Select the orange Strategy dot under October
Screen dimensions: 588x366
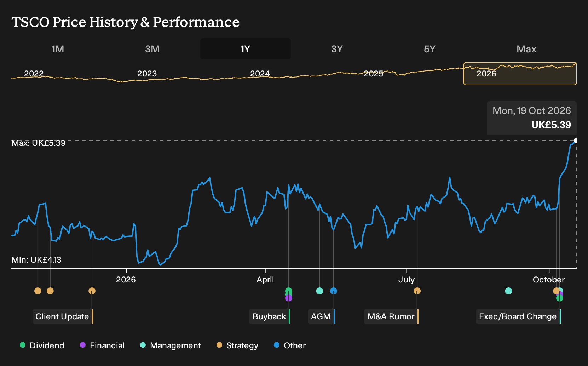tap(555, 291)
